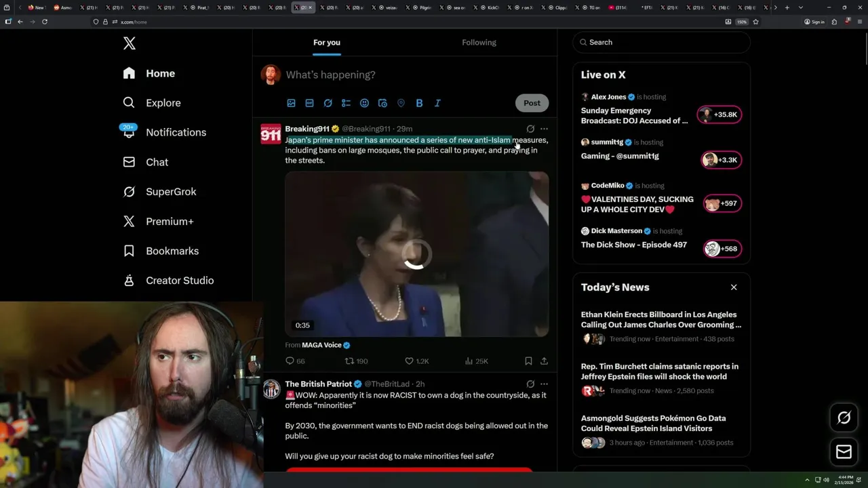Toggle bold text formatting in composer

click(419, 103)
